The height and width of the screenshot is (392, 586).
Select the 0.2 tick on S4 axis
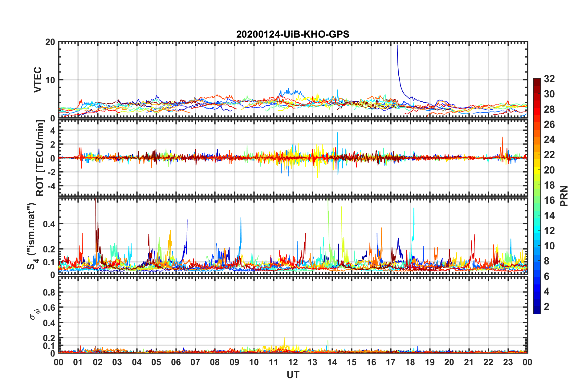point(49,249)
